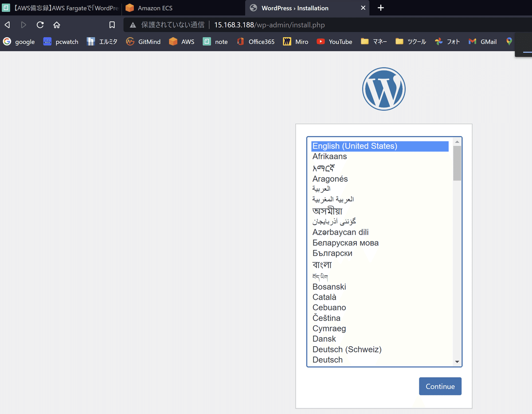The width and height of the screenshot is (532, 414).
Task: Switch to the Amazon ECS tab
Action: click(x=184, y=8)
